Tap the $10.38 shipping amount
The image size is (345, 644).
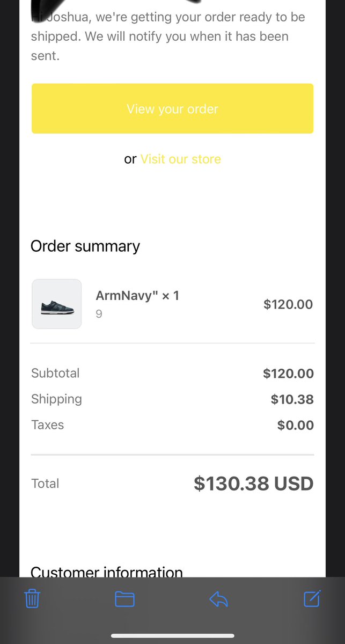point(292,399)
